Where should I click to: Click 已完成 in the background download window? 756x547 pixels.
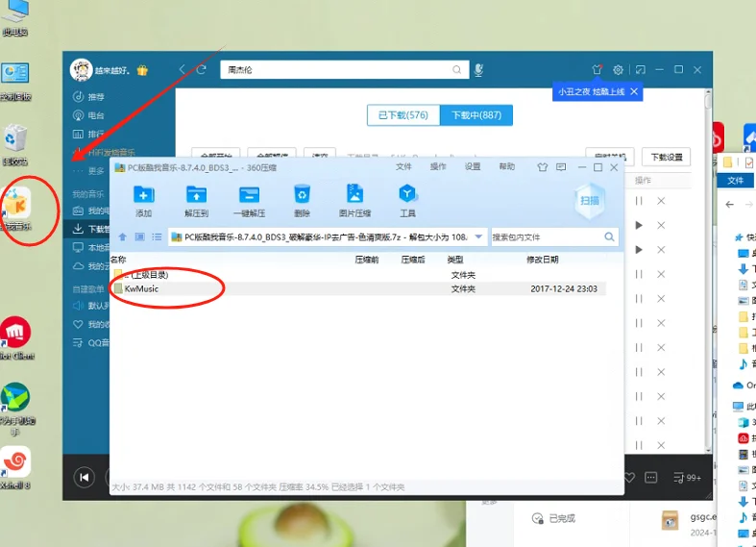(553, 518)
